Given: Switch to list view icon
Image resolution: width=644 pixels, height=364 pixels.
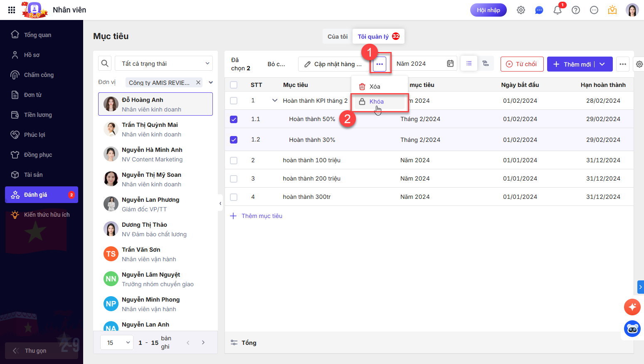Looking at the screenshot, I should (x=469, y=63).
